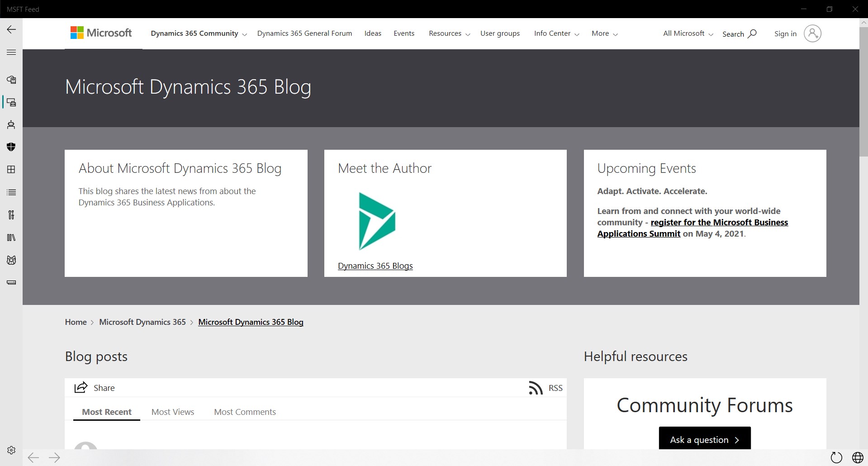Click the Sign in text link
The image size is (868, 466).
(x=785, y=33)
